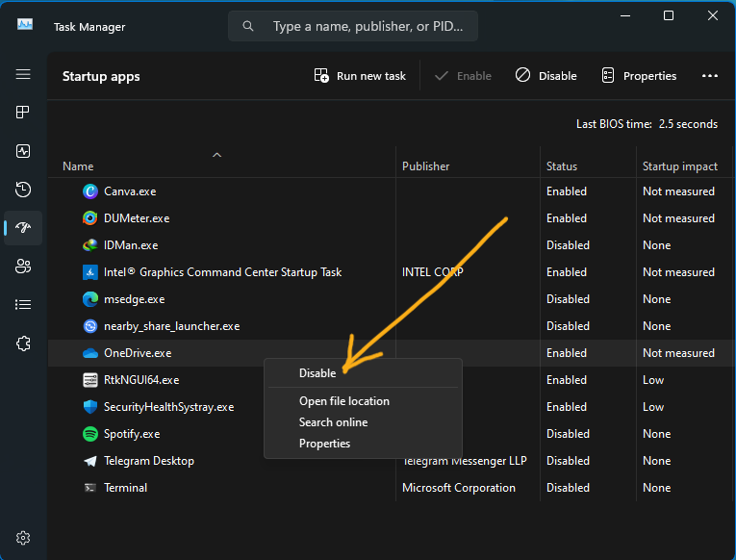Select the Spotify.exe row name

[x=132, y=434]
